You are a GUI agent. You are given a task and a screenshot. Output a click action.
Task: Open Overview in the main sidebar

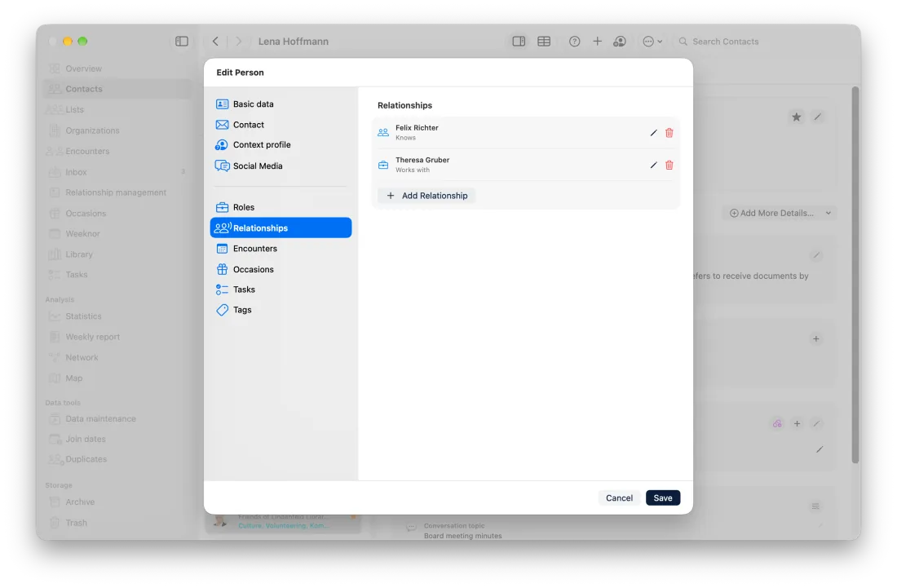pyautogui.click(x=118, y=69)
